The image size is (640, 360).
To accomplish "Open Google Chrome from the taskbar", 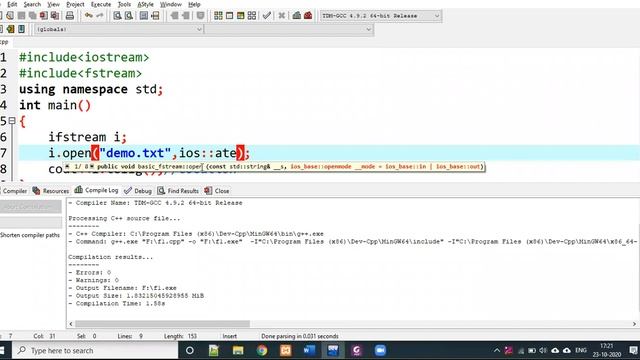I will [262, 351].
